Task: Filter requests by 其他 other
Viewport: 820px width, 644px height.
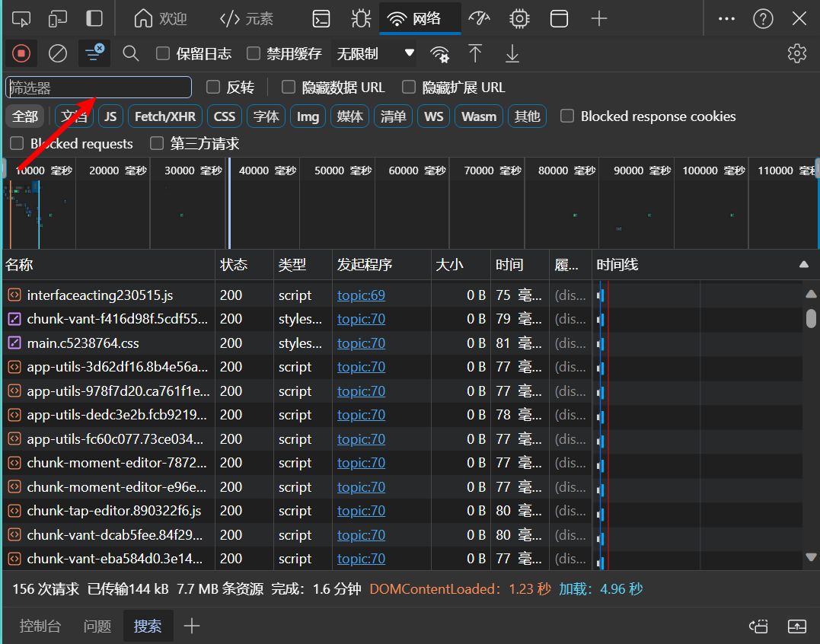Action: tap(527, 116)
